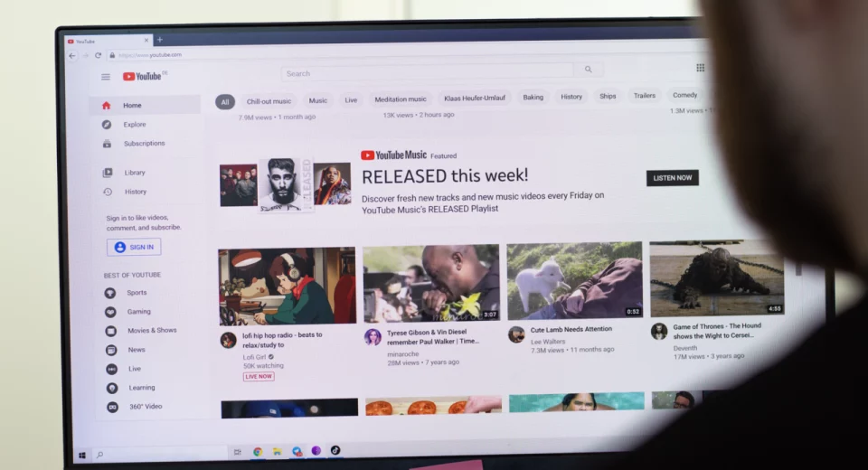
Task: Click the Lee Walters channel name
Action: tap(548, 342)
